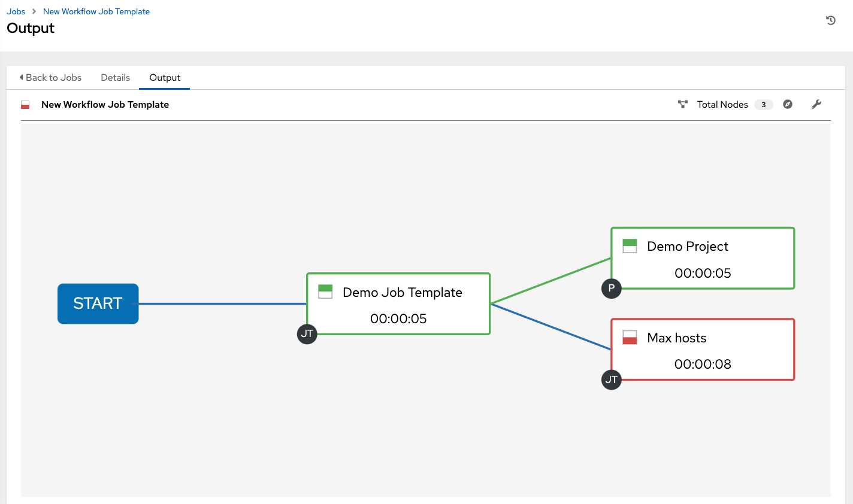Viewport: 853px width, 504px height.
Task: Switch to the Details tab
Action: click(115, 77)
